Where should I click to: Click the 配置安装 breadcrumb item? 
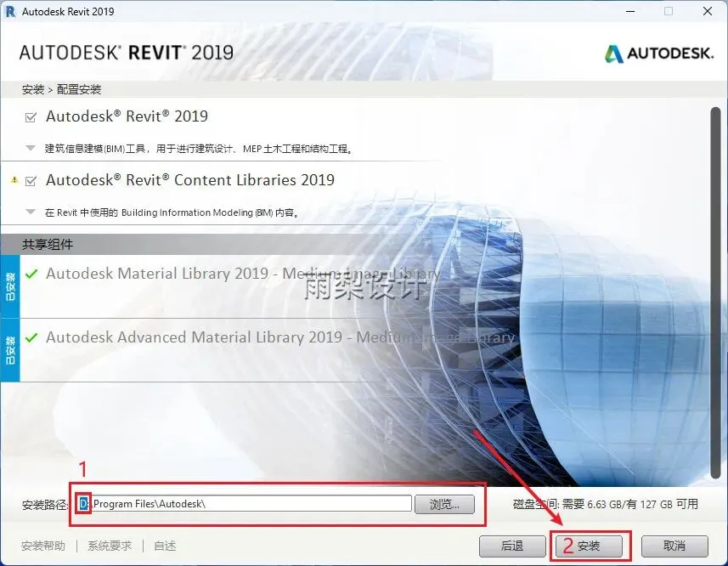click(79, 89)
